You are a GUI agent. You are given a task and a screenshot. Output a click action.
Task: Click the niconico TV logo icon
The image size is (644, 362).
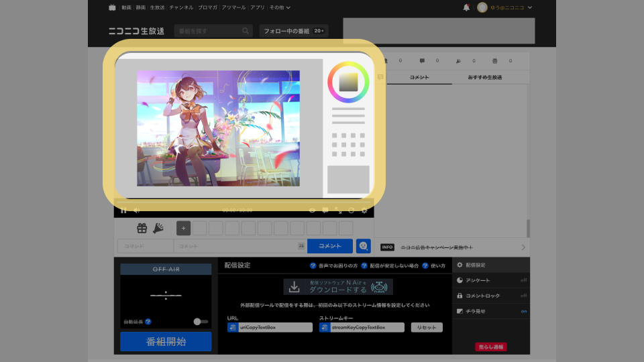(x=112, y=7)
